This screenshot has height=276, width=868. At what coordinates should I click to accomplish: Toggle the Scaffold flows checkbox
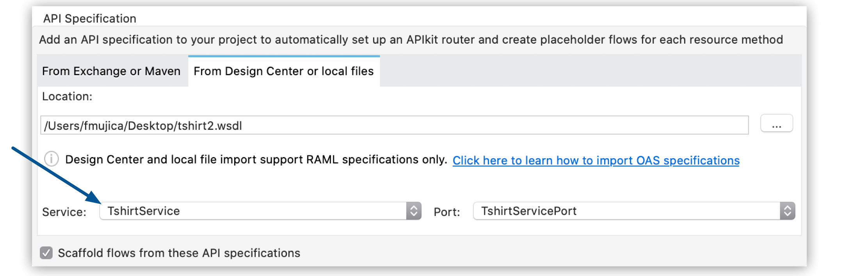[46, 253]
